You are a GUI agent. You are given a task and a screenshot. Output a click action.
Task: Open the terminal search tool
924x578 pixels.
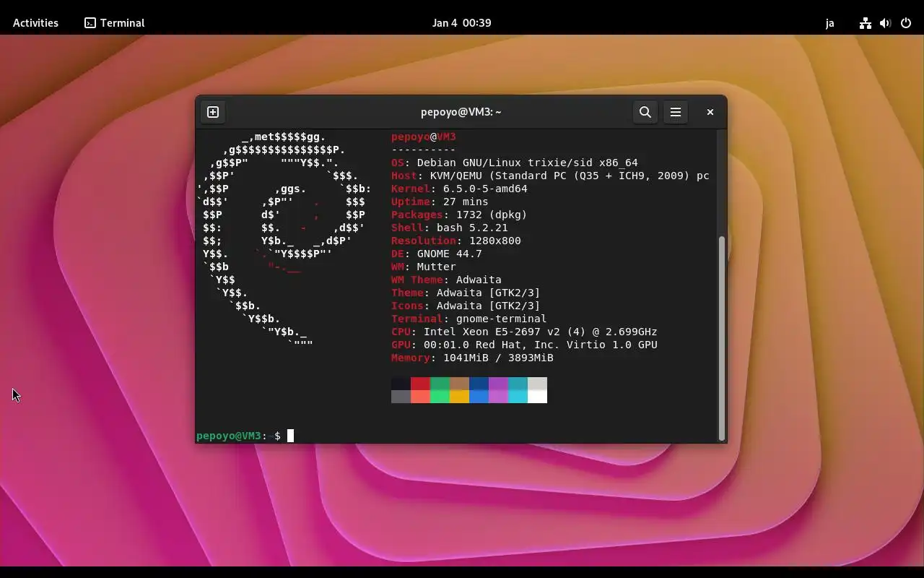pos(645,112)
